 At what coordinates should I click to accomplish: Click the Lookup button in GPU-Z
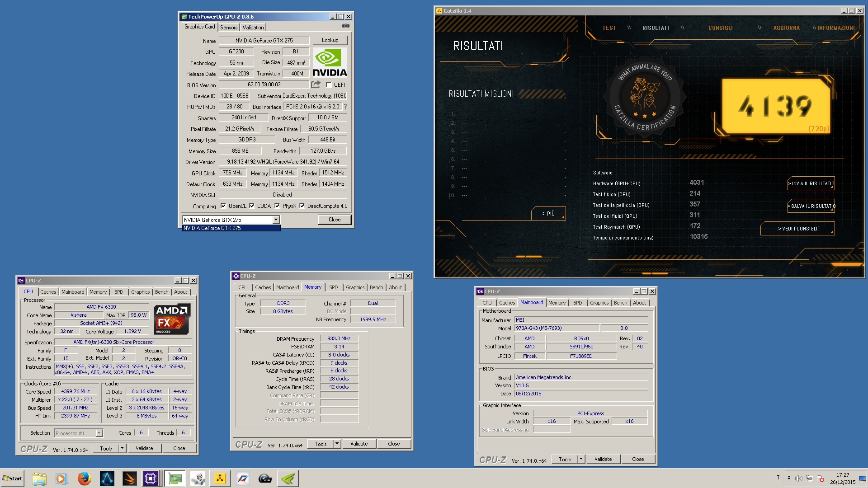pos(330,40)
